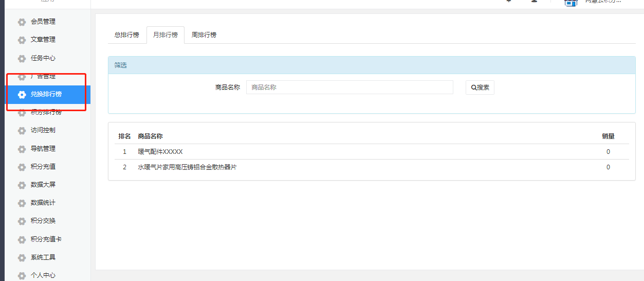Viewport: 644px width, 281px height.
Task: Click the 销量 column header
Action: (609, 136)
